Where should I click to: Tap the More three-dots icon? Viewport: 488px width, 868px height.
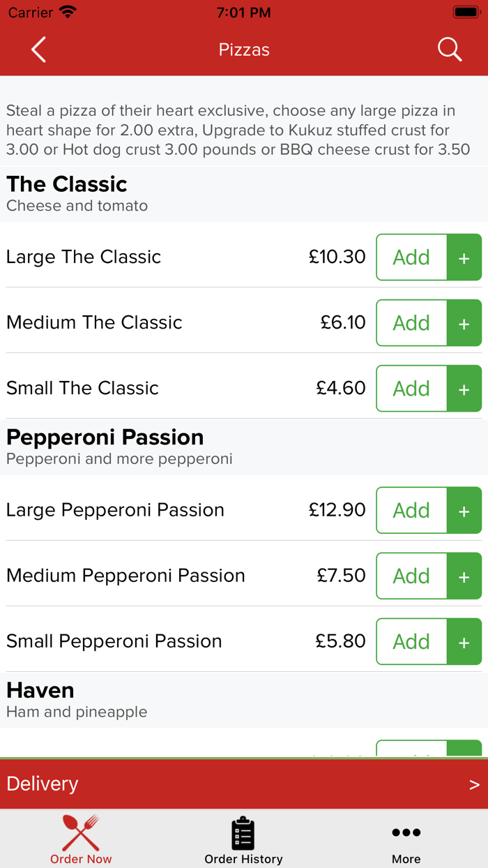406,832
